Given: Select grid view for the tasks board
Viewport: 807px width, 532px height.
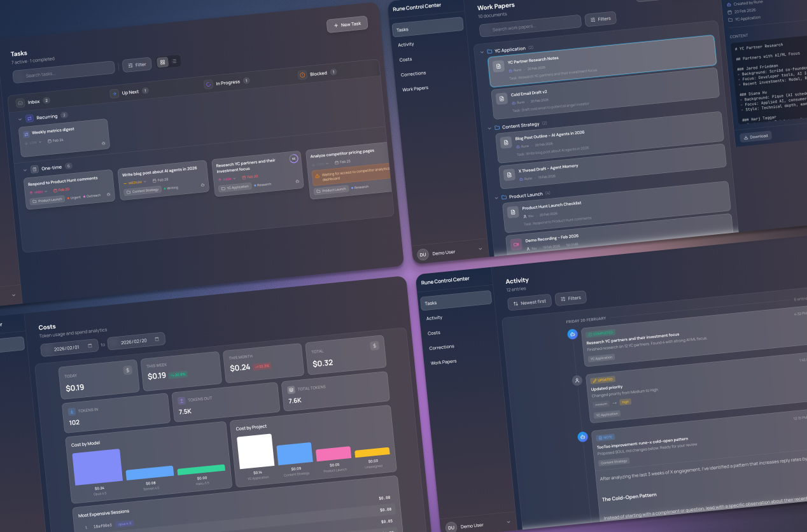Looking at the screenshot, I should point(162,62).
